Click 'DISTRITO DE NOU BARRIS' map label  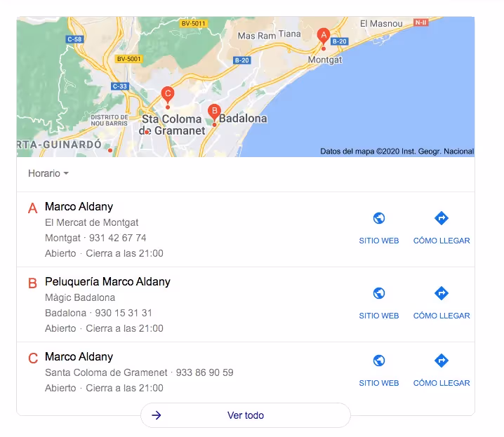[110, 121]
